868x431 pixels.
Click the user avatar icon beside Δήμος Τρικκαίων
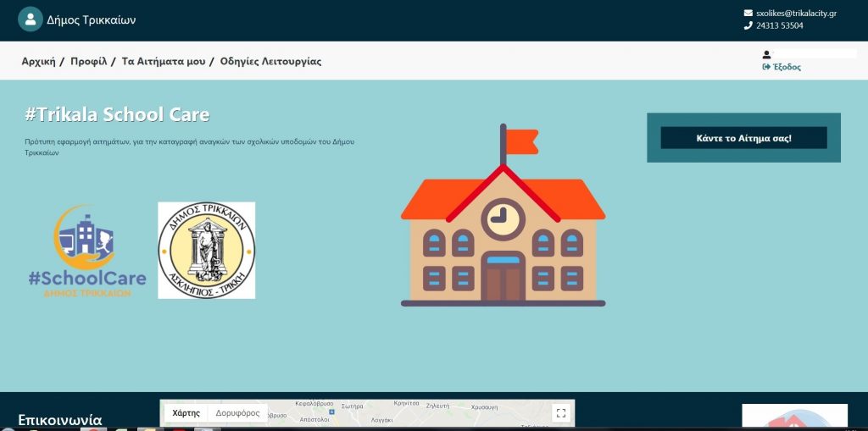pyautogui.click(x=31, y=19)
